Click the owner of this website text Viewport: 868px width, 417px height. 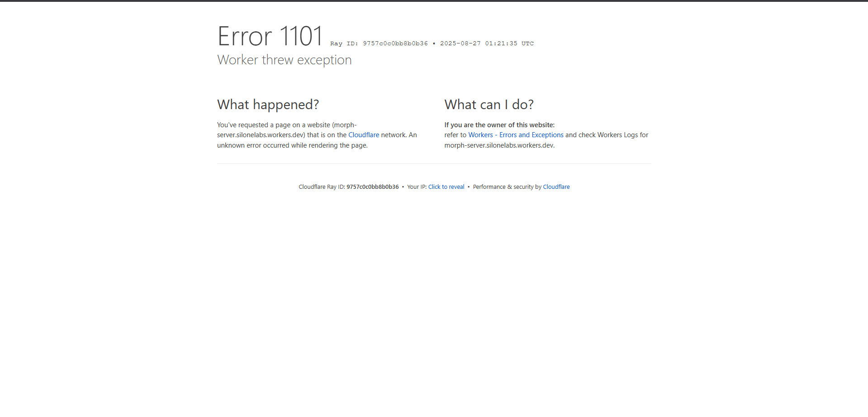coord(499,125)
